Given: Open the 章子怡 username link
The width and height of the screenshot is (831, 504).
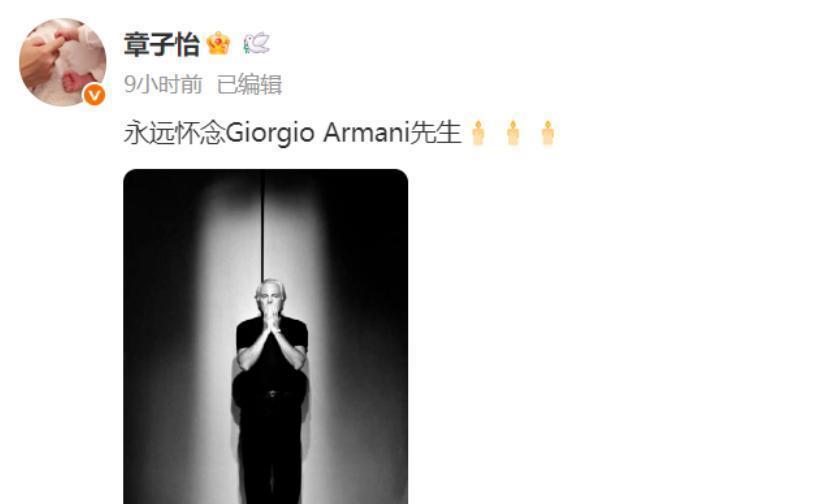Looking at the screenshot, I should (x=162, y=45).
